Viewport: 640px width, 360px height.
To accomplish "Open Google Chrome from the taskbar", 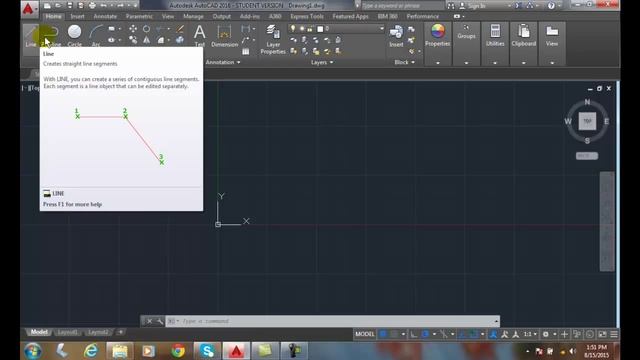I will pos(178,351).
